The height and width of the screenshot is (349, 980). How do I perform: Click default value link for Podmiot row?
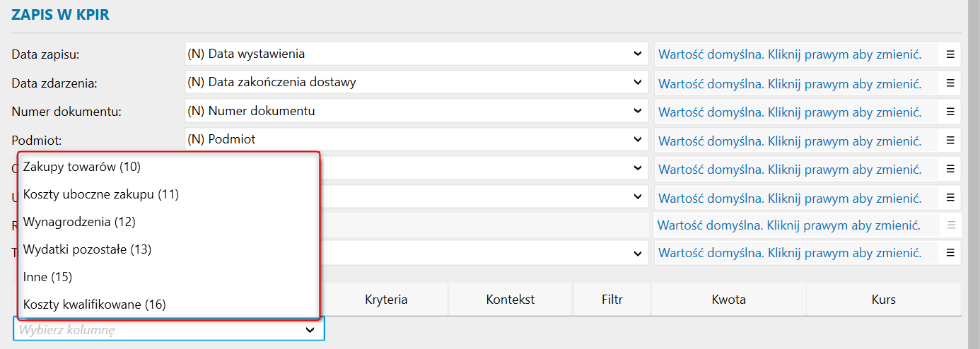pyautogui.click(x=790, y=141)
